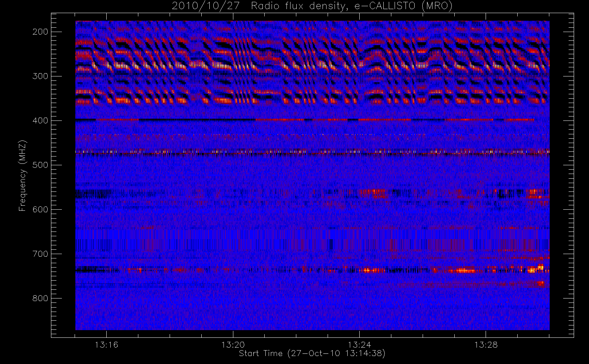Select the 400 frequency tick label
This screenshot has width=589, height=364.
(40, 120)
